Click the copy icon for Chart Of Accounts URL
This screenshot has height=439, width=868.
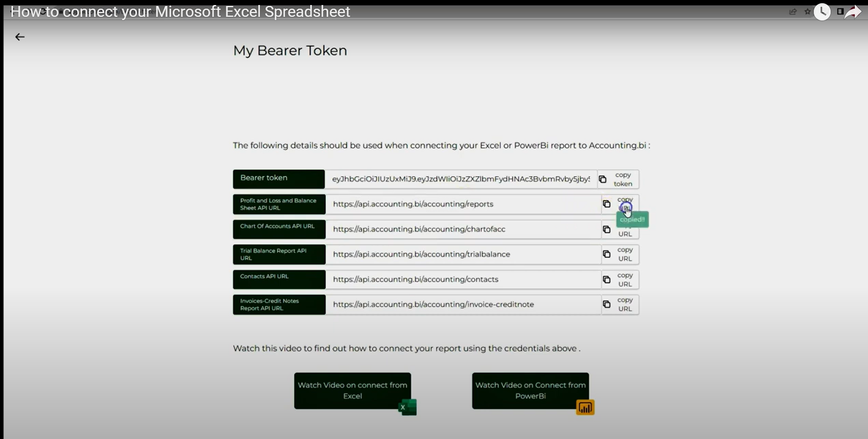pyautogui.click(x=607, y=229)
